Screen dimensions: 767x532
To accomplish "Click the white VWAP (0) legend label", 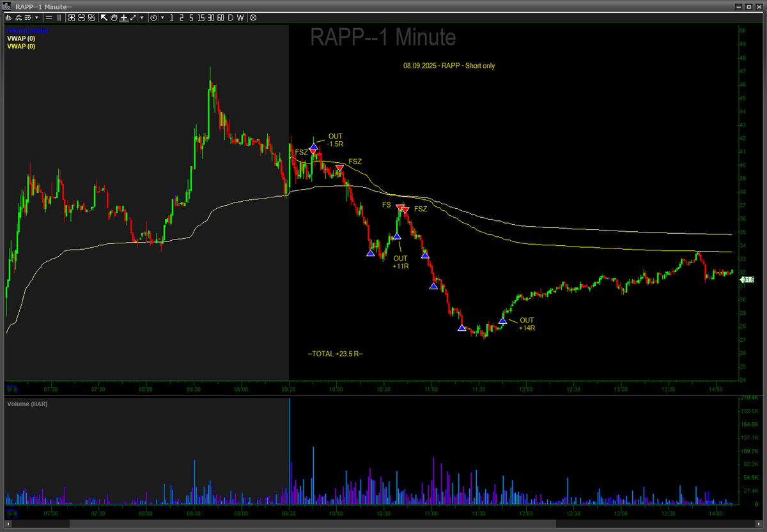I will coord(21,38).
